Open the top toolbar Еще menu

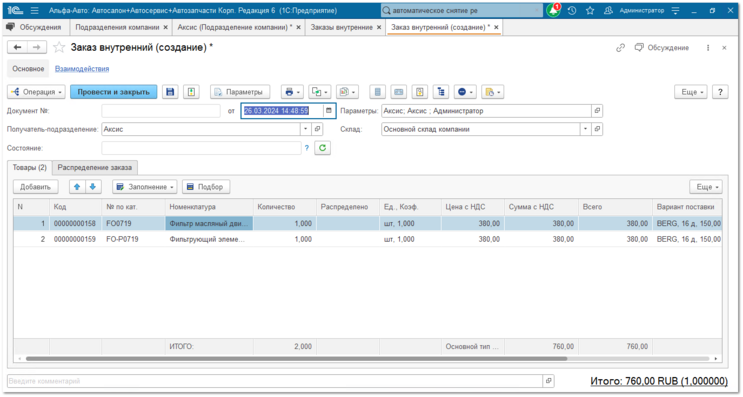pyautogui.click(x=691, y=92)
